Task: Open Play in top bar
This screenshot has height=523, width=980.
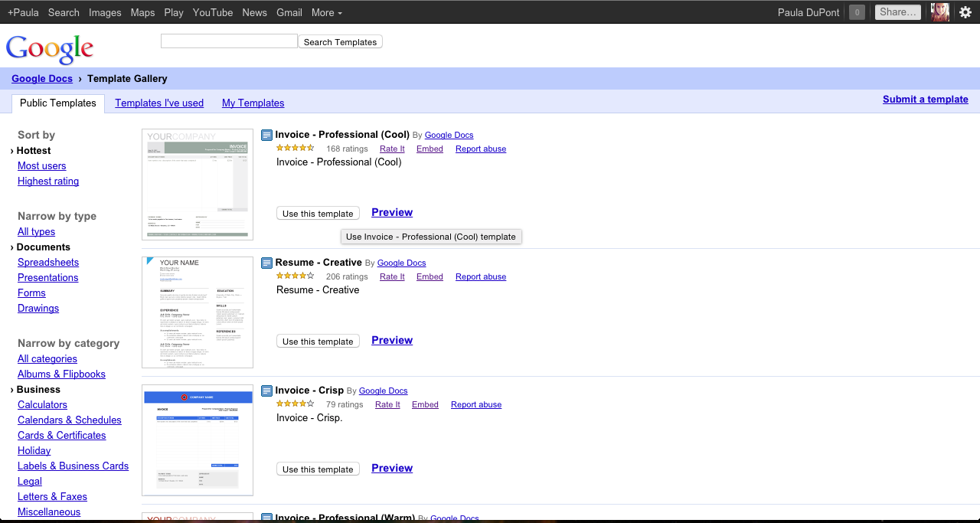Action: pyautogui.click(x=174, y=12)
